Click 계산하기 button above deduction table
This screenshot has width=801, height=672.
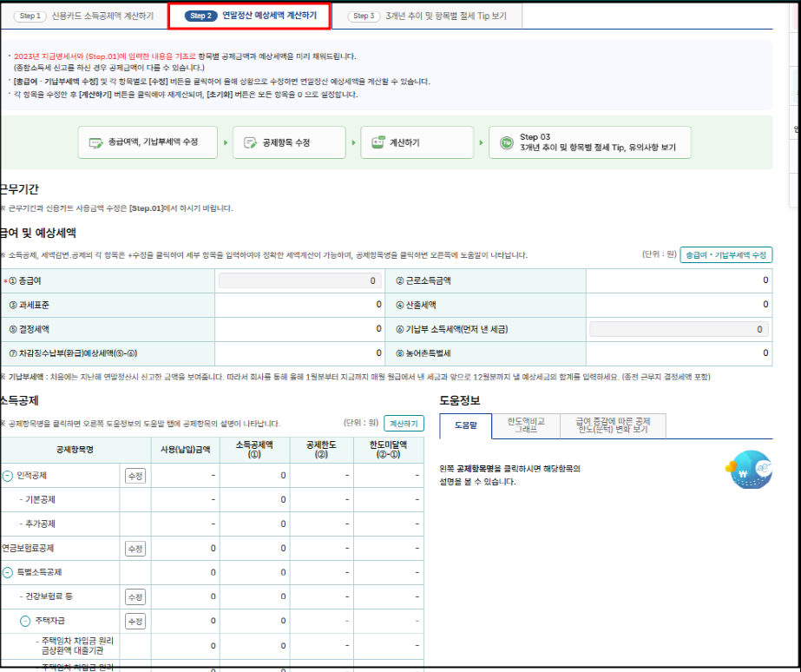click(404, 423)
